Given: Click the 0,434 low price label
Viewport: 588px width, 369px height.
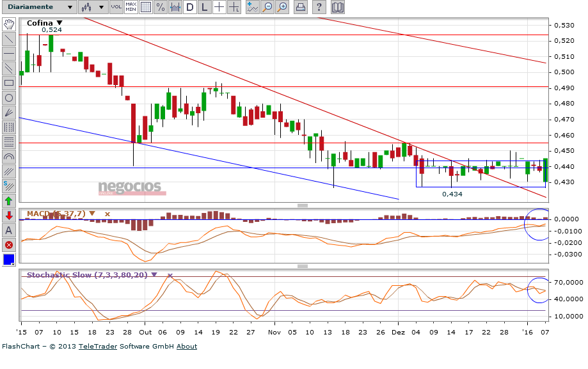Looking at the screenshot, I should (x=452, y=194).
